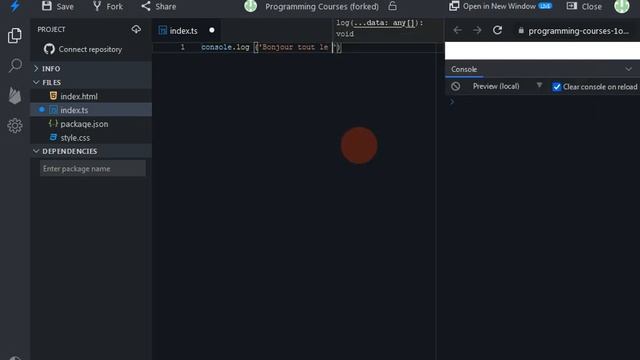Open the Programming Courses (forked) project title
The image size is (640, 360).
[x=322, y=7]
